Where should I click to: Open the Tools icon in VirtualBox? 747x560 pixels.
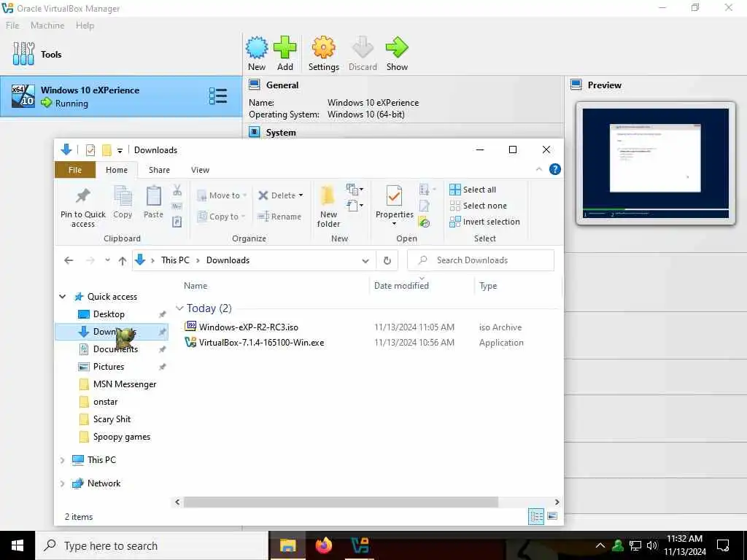[23, 54]
